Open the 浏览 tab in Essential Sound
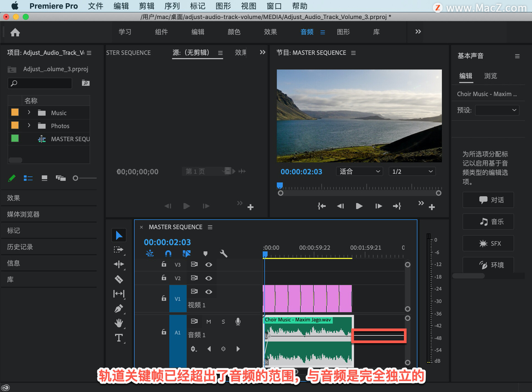This screenshot has width=532, height=392. [490, 76]
